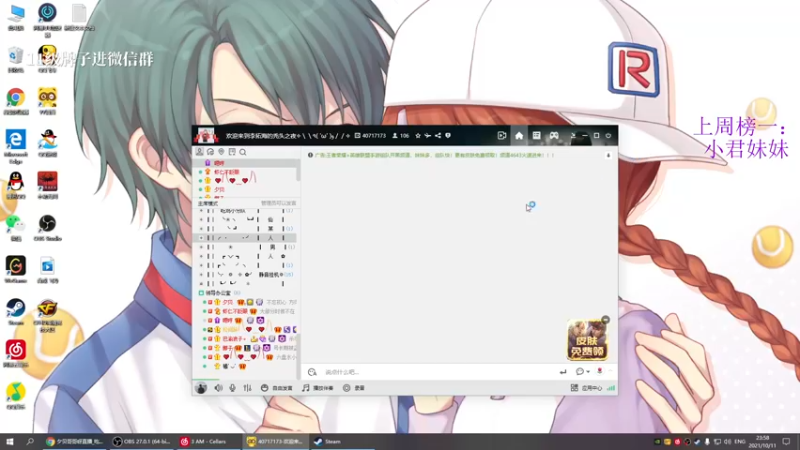The image size is (800, 450).
Task: Switch to the Chrome taskbar window
Action: tap(74, 442)
